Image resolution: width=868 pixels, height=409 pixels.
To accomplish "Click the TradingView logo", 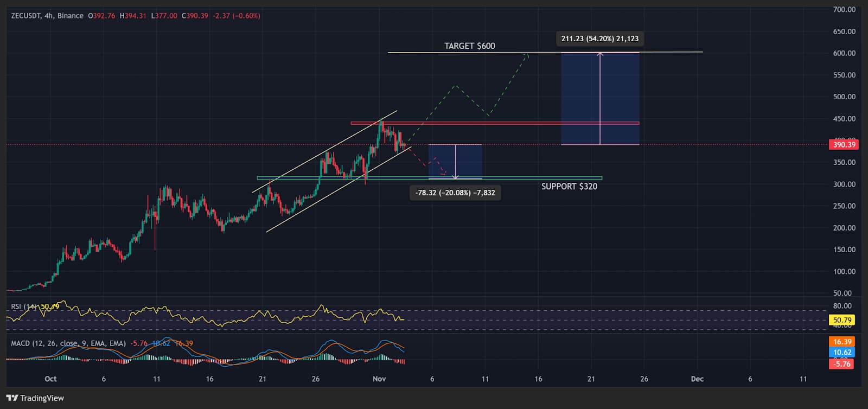I will click(35, 398).
